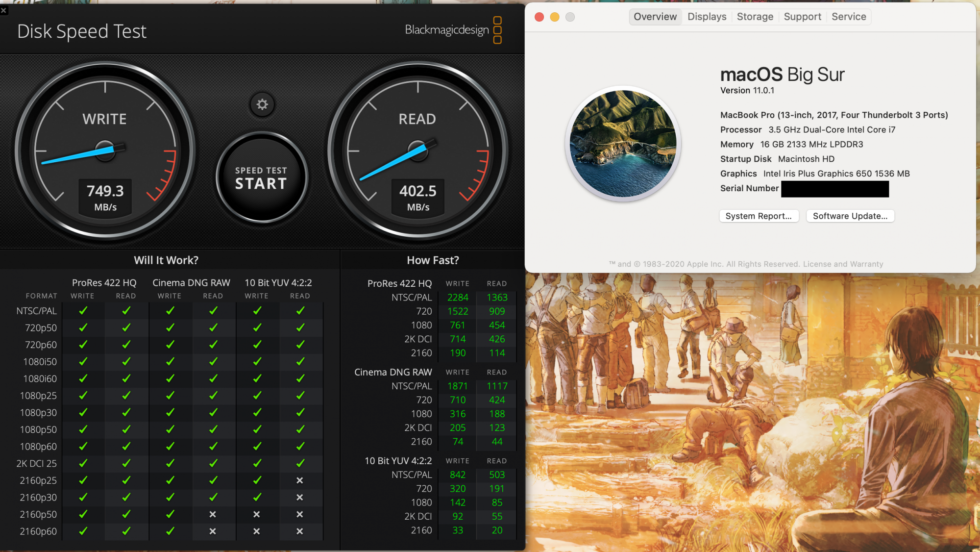Click the Software Update... button
Viewport: 980px width, 552px height.
[850, 216]
